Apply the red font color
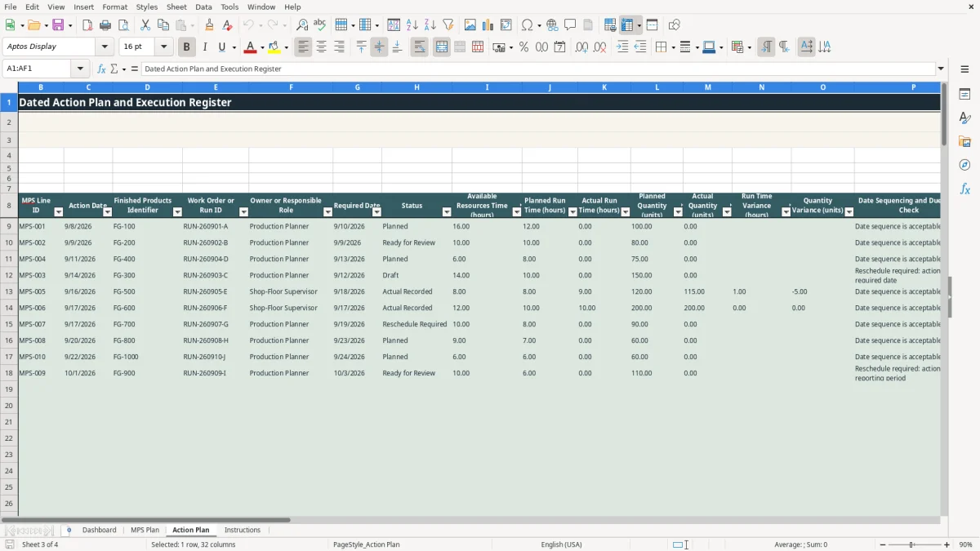This screenshot has width=980, height=551. (251, 47)
